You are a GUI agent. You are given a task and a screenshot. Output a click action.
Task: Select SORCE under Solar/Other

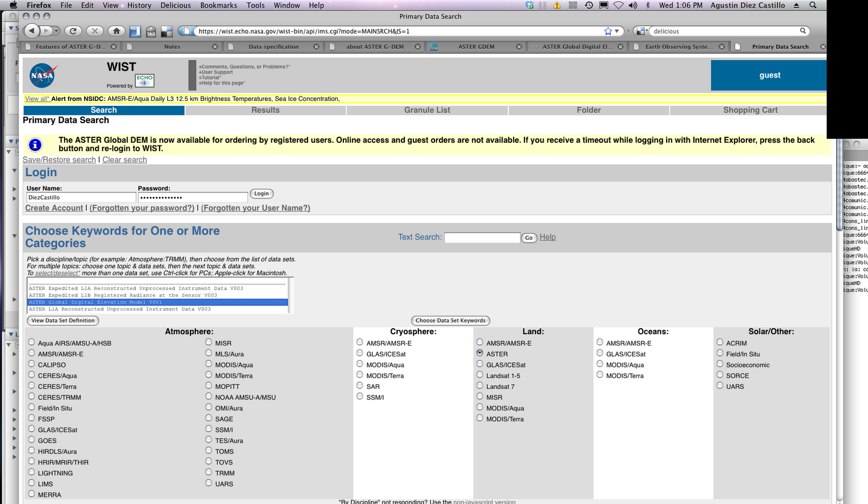[720, 374]
